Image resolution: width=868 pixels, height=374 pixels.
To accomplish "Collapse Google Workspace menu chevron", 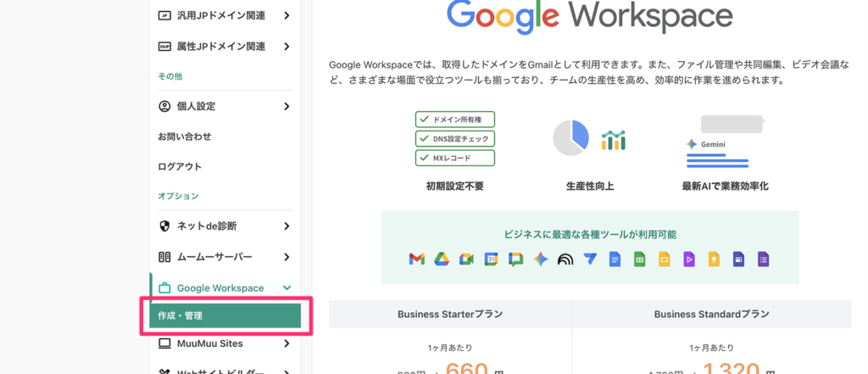I will pyautogui.click(x=287, y=288).
